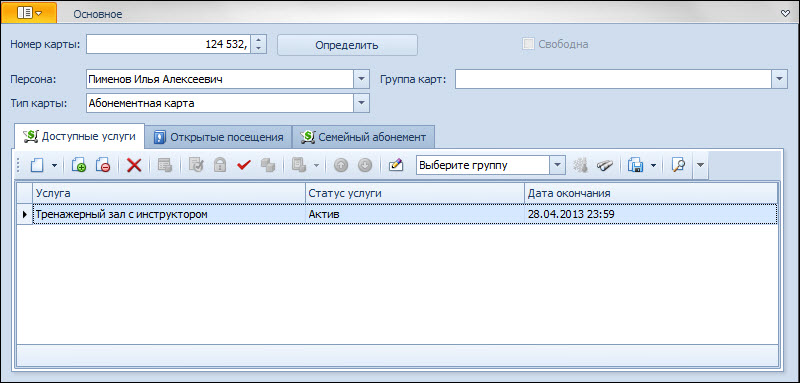The height and width of the screenshot is (383, 800).
Task: Click the move up arrow icon
Action: tap(341, 165)
